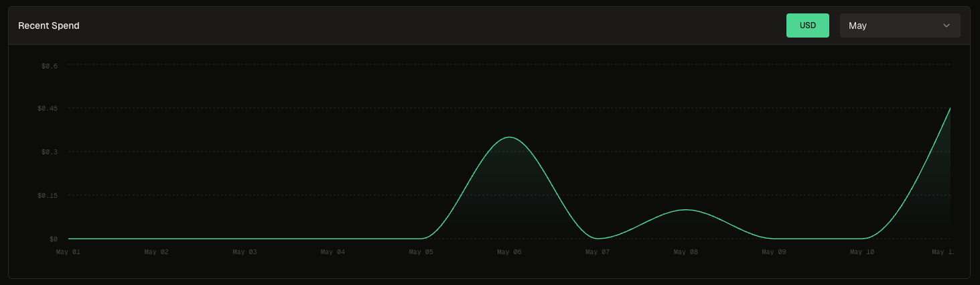
Task: Click the $0 y-axis label
Action: coord(53,239)
